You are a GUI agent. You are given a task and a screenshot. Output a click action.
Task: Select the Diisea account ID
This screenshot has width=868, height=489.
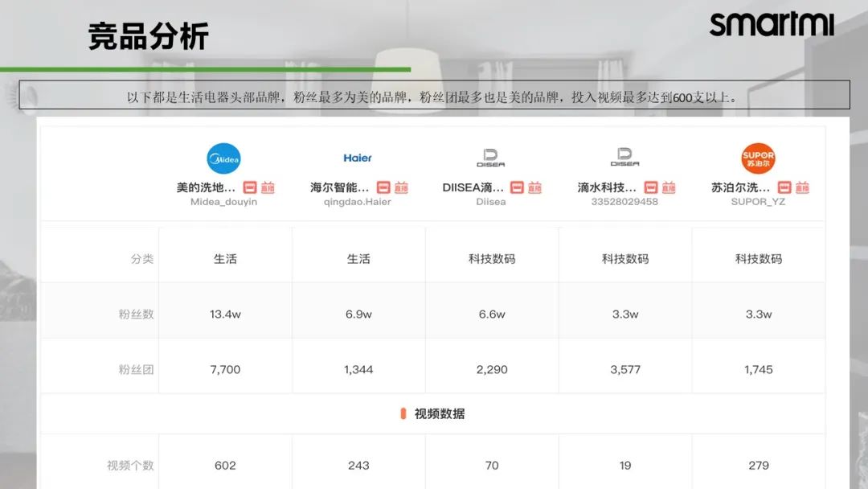click(x=491, y=202)
